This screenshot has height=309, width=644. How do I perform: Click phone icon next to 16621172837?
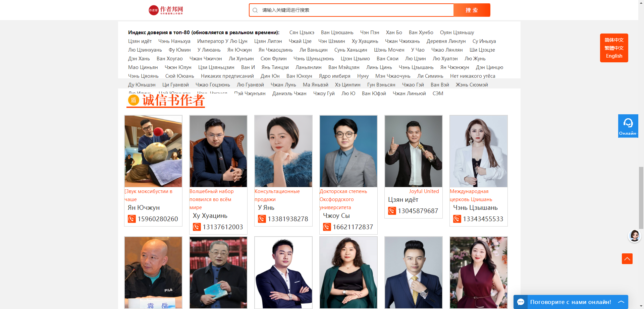click(x=327, y=227)
